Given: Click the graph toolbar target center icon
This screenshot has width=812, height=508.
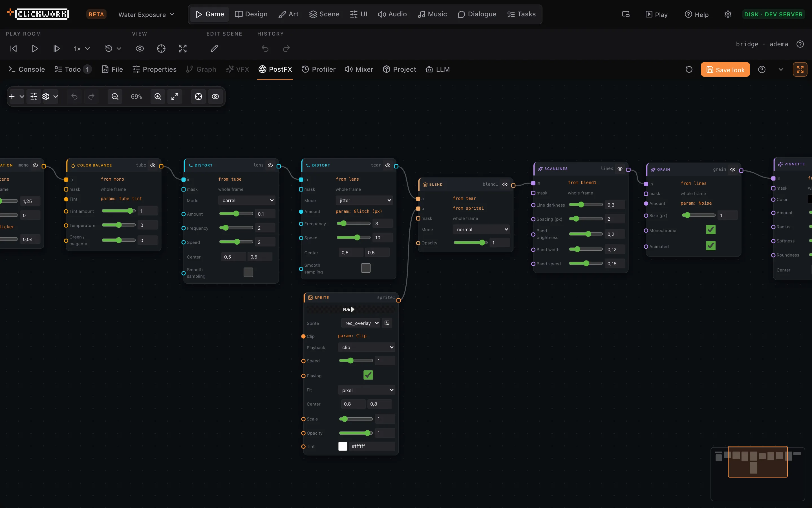Looking at the screenshot, I should (198, 97).
